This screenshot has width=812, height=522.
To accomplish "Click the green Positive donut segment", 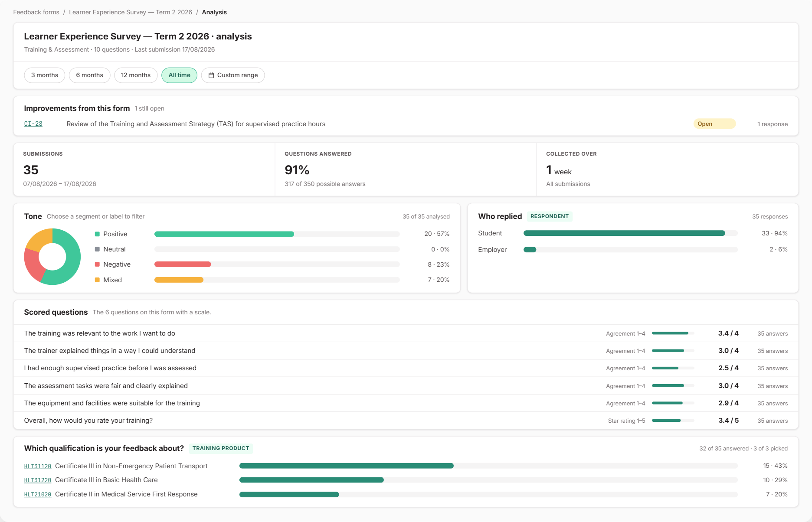I will point(72,260).
